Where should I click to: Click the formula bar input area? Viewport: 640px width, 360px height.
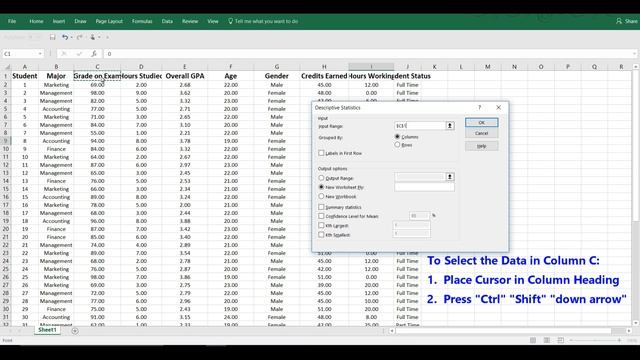coord(369,53)
